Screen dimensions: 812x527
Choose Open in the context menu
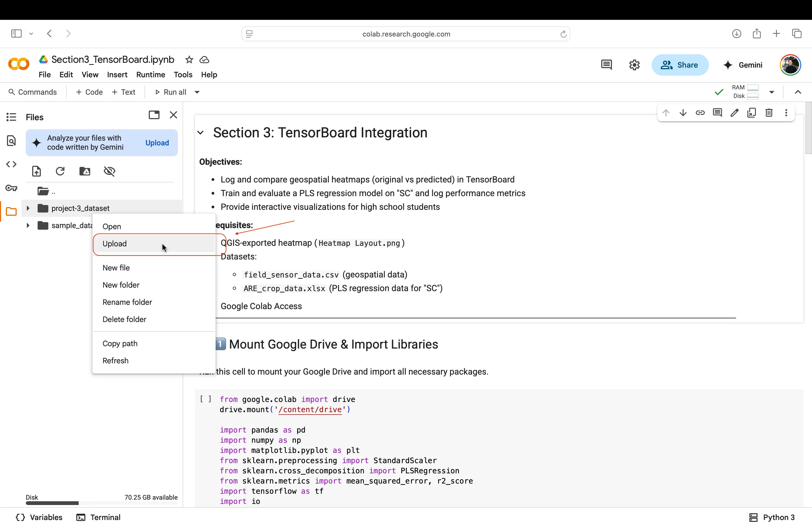click(154, 226)
